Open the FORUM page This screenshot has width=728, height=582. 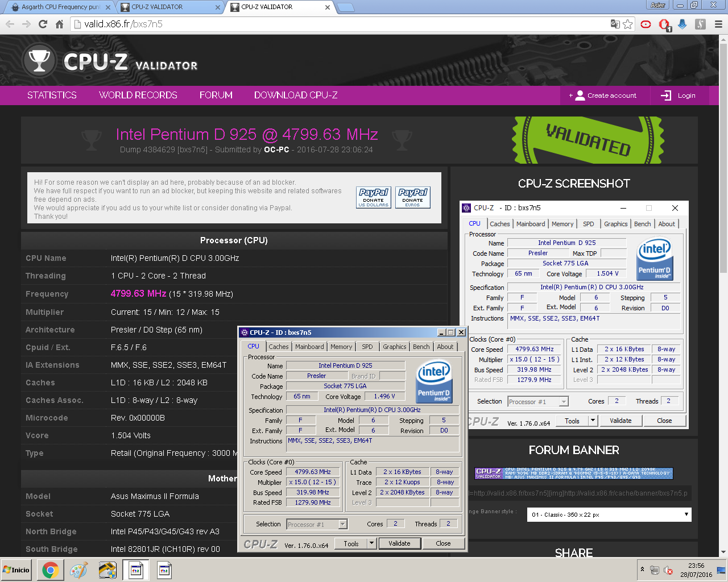[x=216, y=95]
